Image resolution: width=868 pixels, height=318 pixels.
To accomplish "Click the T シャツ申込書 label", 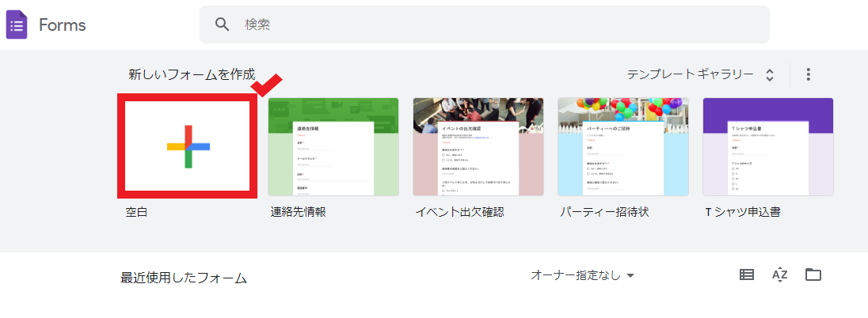I will click(743, 212).
